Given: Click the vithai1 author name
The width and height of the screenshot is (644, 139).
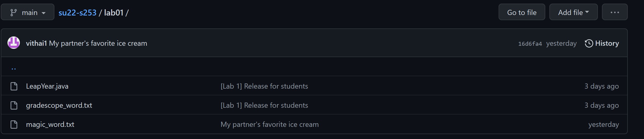Looking at the screenshot, I should click(x=36, y=43).
